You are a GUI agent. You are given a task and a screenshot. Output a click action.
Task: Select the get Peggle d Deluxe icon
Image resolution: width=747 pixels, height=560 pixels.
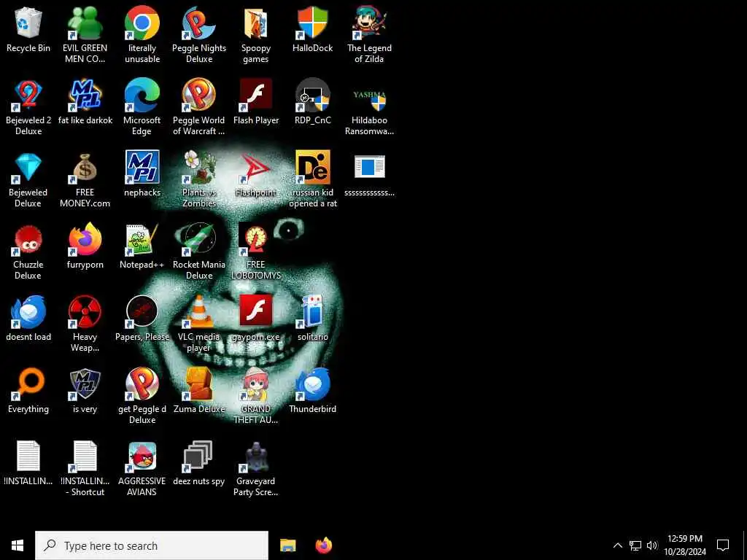[x=142, y=384]
